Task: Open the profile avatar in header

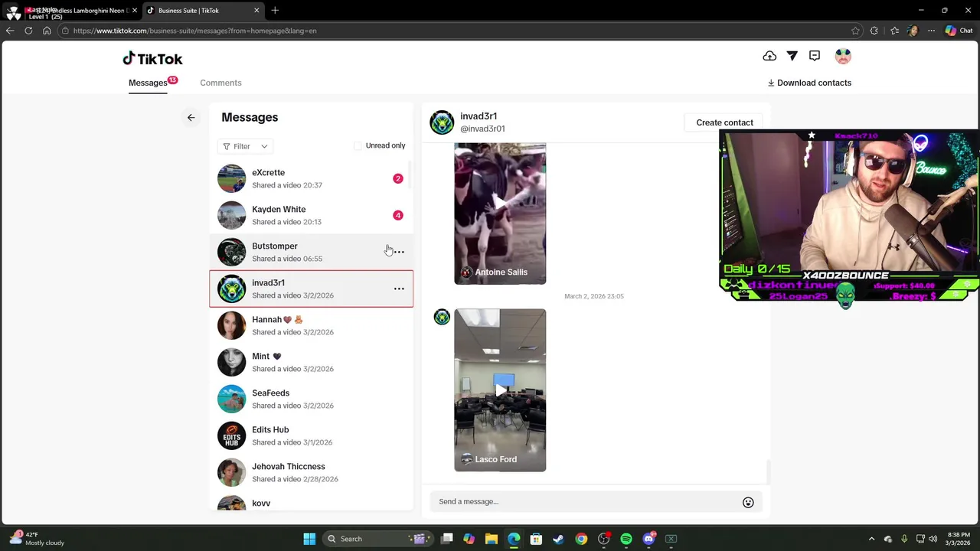Action: (843, 56)
